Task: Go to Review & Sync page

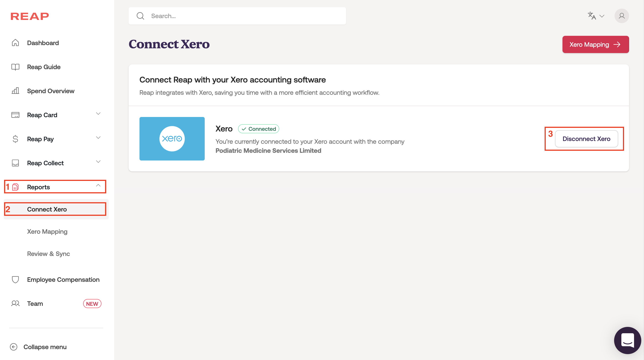Action: tap(48, 254)
